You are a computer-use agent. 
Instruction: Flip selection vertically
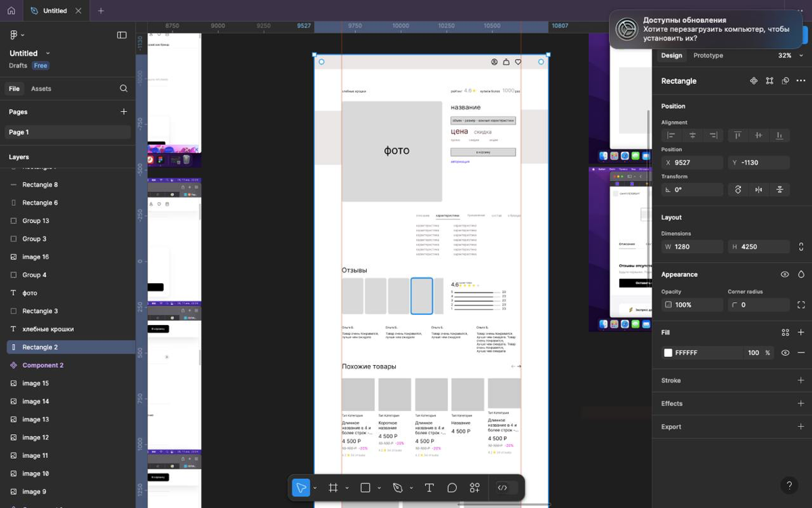(x=780, y=190)
